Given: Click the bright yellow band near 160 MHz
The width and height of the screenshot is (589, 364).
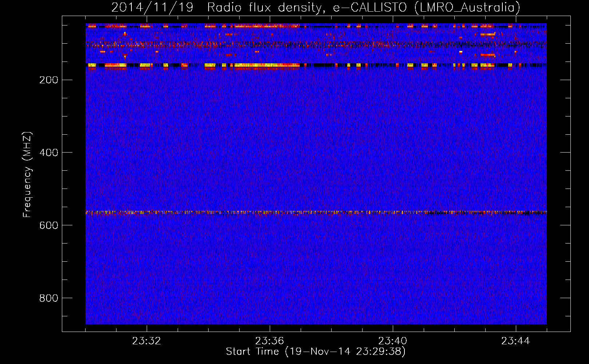Looking at the screenshot, I should click(316, 66).
